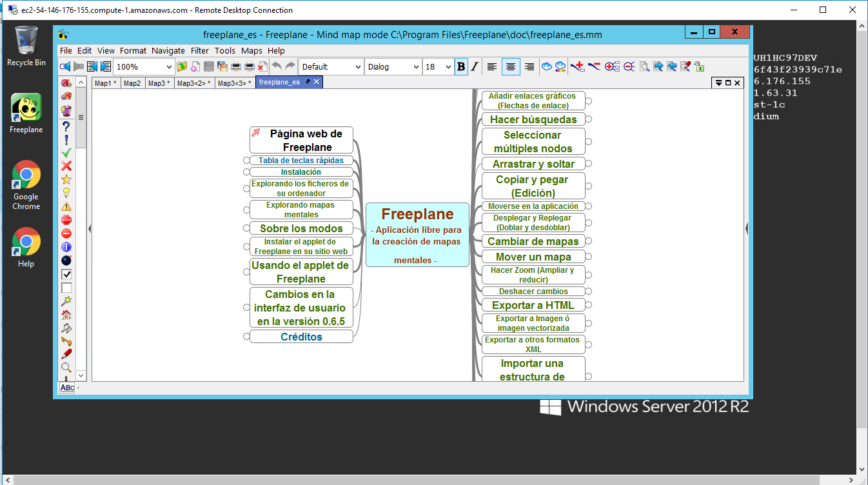Open the Navigate menu

168,50
